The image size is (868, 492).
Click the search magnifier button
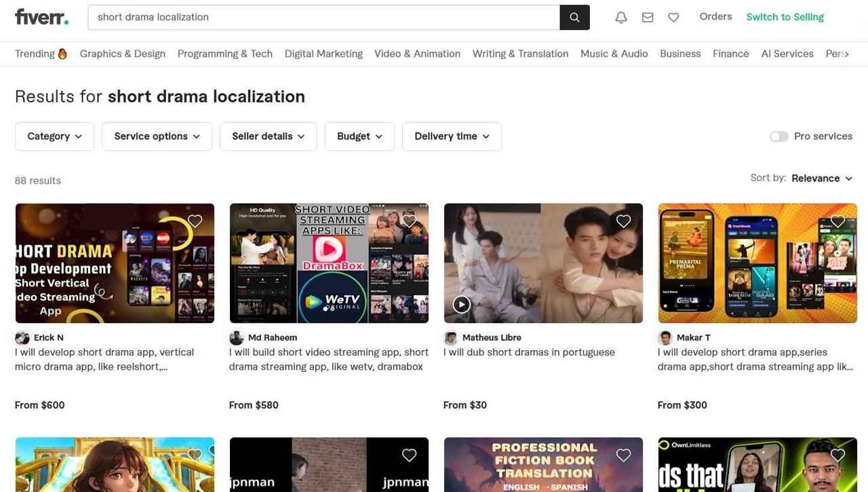(574, 18)
